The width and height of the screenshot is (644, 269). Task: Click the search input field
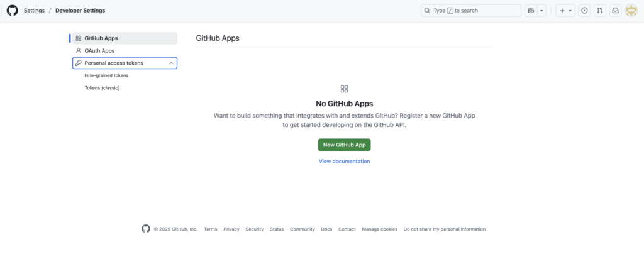tap(472, 11)
